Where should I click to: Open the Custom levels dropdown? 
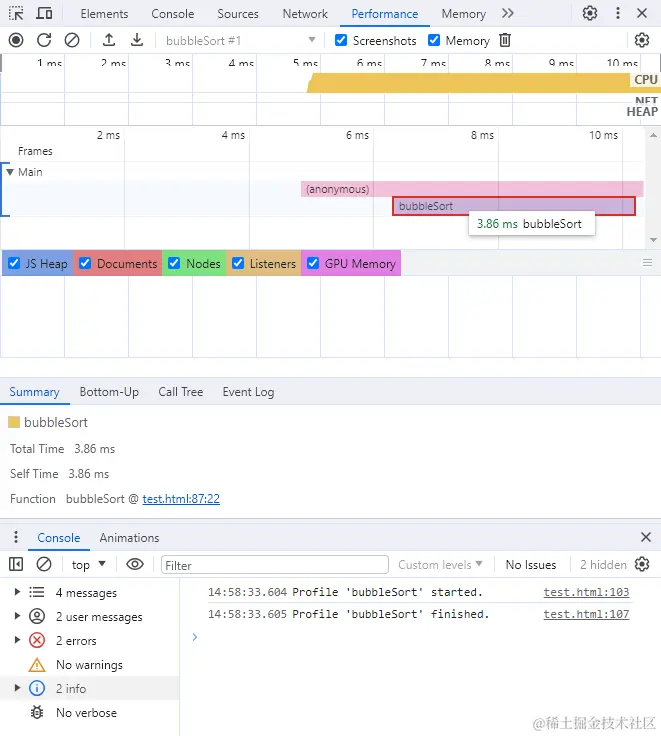pos(440,565)
